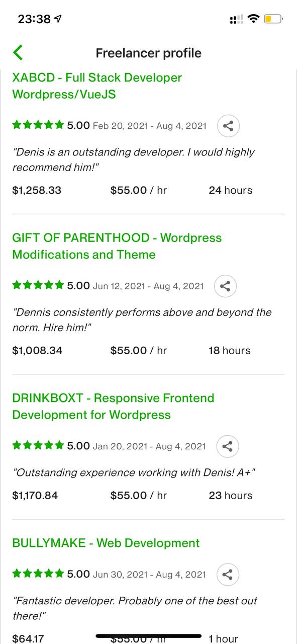Open BULLYMAKE - Web Development job
The image size is (297, 644).
coord(106,543)
